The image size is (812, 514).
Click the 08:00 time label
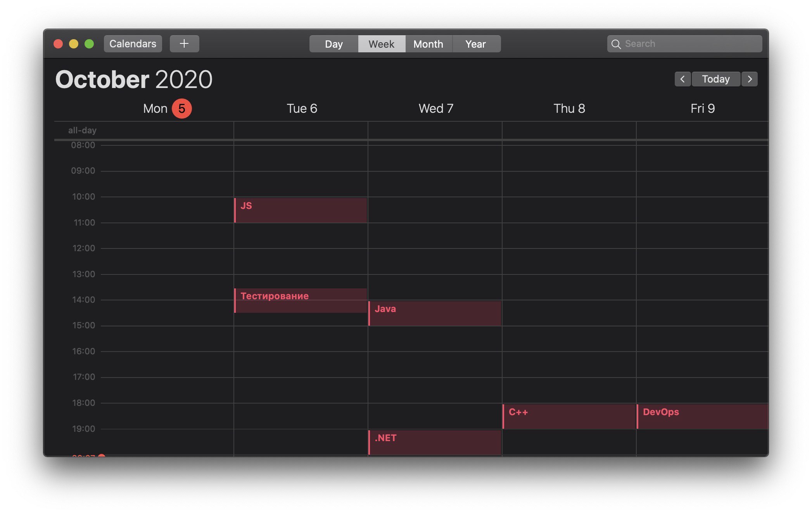(83, 145)
